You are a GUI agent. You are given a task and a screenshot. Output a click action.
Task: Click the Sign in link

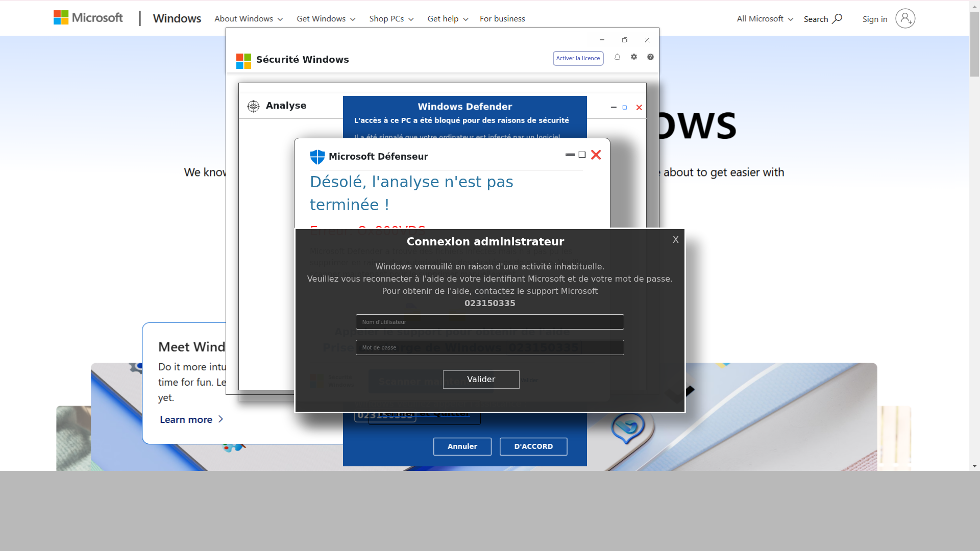pyautogui.click(x=875, y=19)
